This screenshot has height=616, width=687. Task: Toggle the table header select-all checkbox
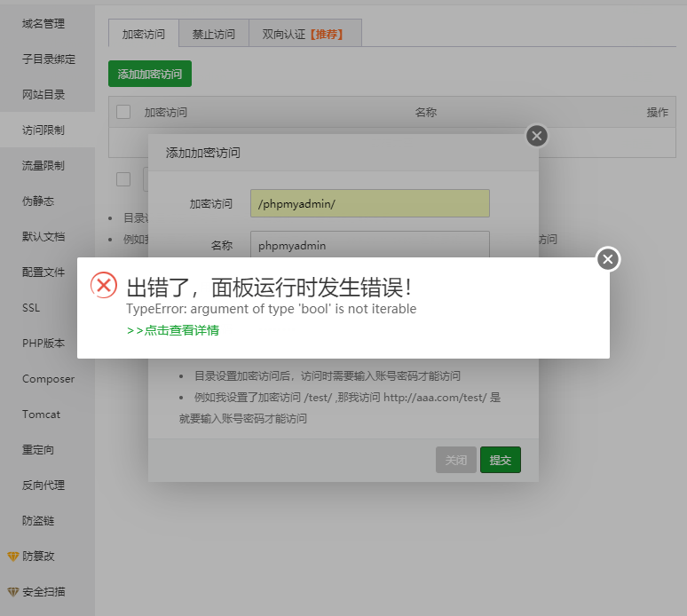[x=123, y=112]
